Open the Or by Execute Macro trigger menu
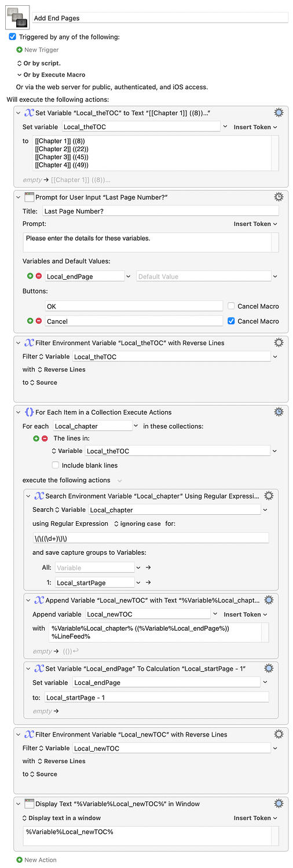This screenshot has width=293, height=868. click(x=51, y=75)
